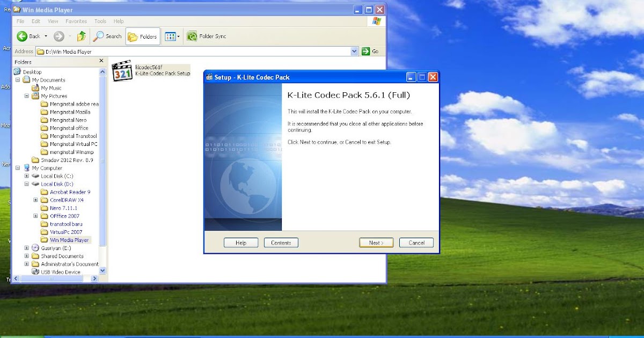
Task: Collapse the My Pictures tree node
Action: pos(27,96)
